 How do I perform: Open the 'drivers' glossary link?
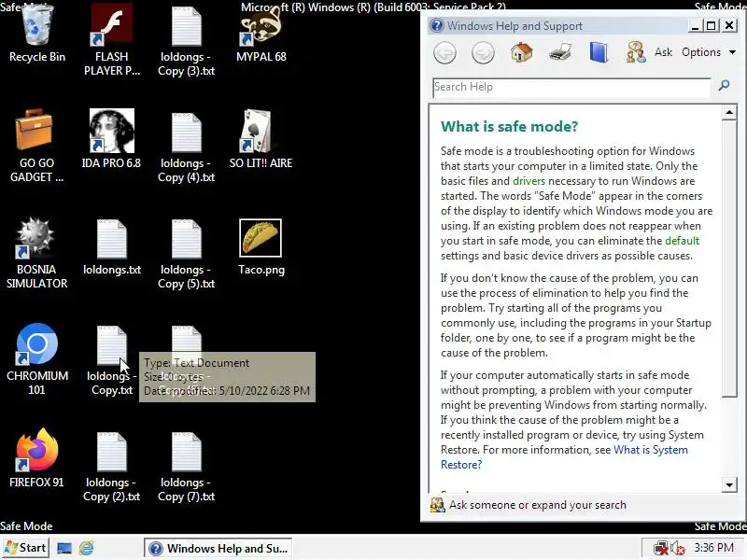(x=529, y=181)
